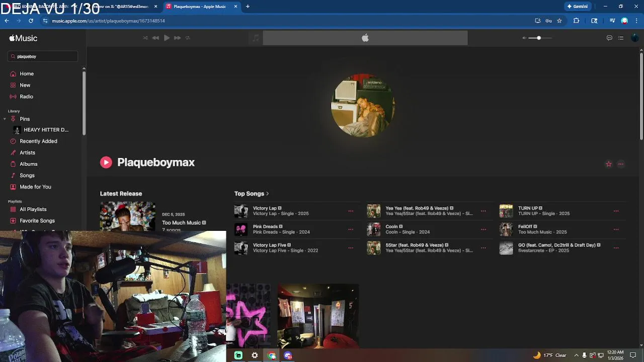The image size is (644, 362).
Task: Collapse the Pins section arrow
Action: [x=5, y=119]
